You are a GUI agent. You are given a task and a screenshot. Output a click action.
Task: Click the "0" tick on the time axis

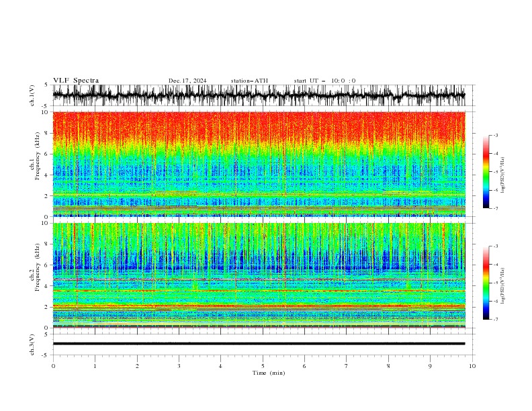tap(53, 366)
